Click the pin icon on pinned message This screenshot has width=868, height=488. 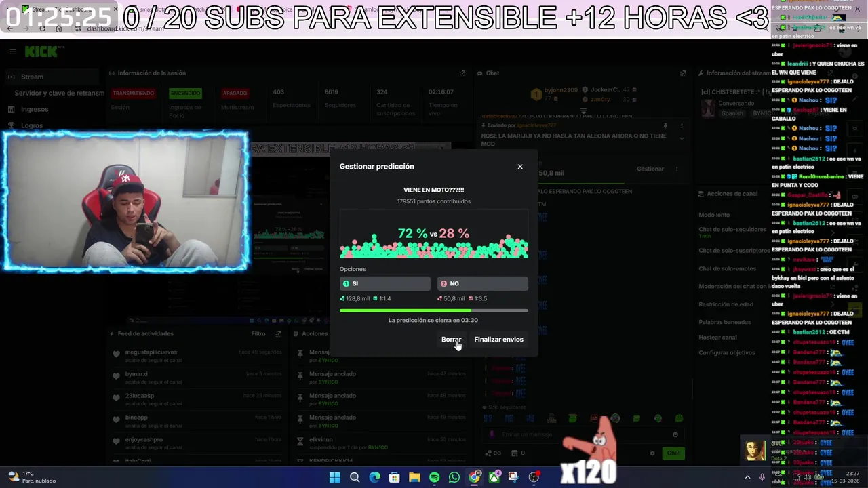tap(665, 125)
